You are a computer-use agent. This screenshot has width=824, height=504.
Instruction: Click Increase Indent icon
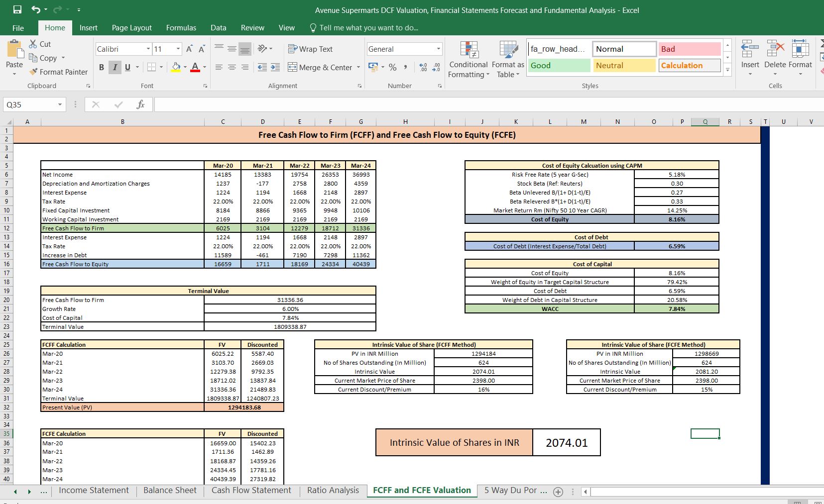tap(275, 67)
